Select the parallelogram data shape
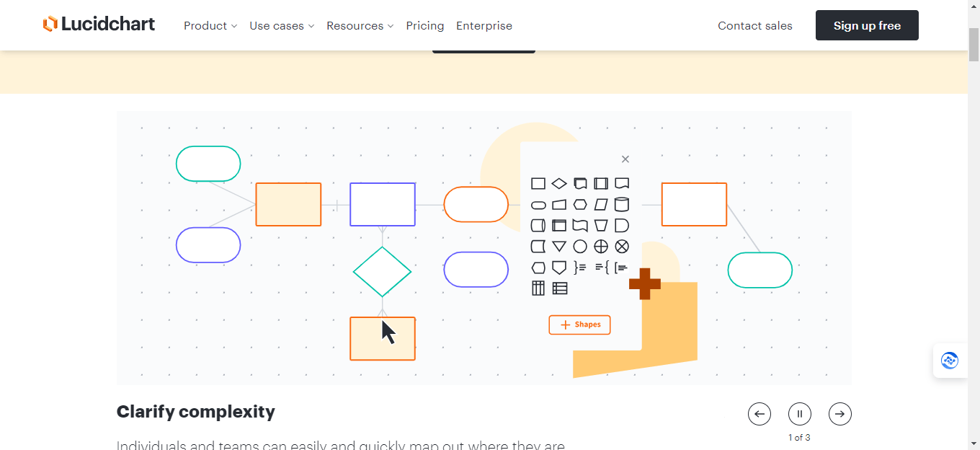980x450 pixels. 602,205
